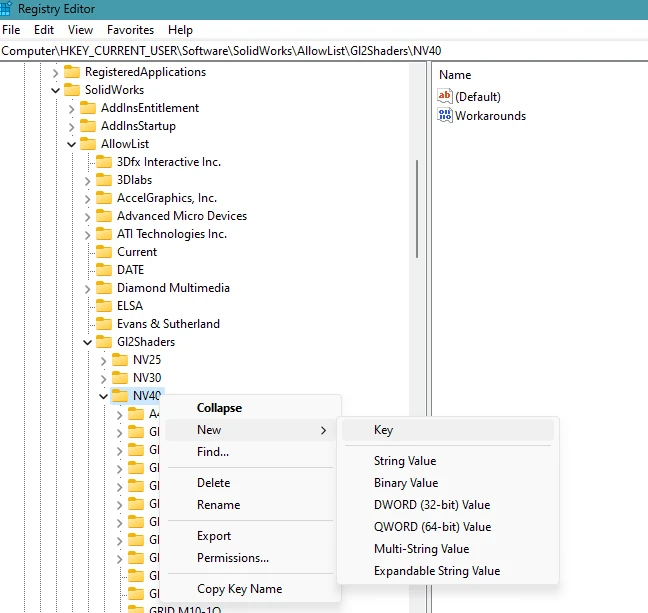The image size is (648, 613).
Task: Expand the Diamond Multimedia key chevron
Action: 87,288
